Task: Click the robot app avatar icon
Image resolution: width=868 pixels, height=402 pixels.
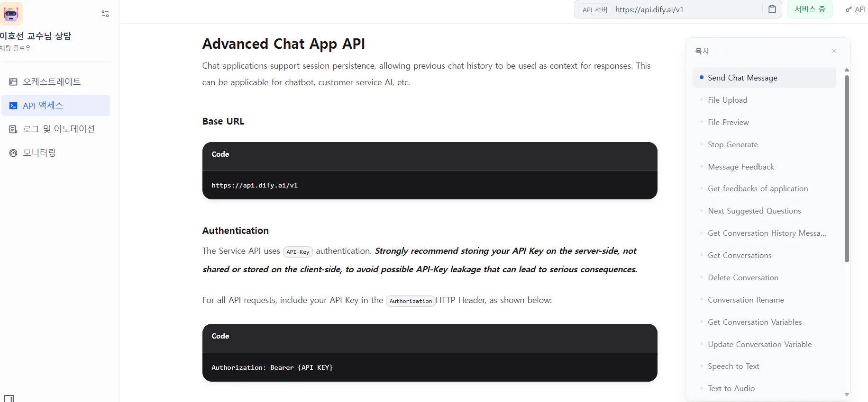Action: pyautogui.click(x=10, y=14)
